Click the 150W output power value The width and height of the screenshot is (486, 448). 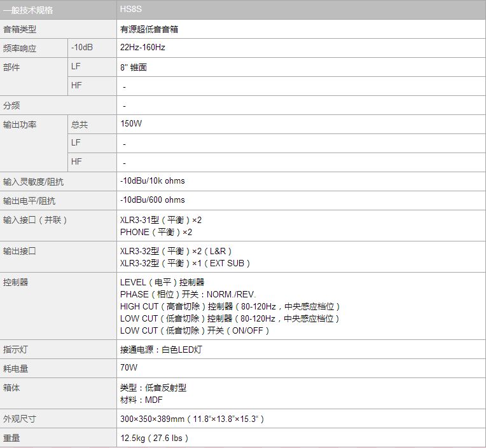coord(131,123)
